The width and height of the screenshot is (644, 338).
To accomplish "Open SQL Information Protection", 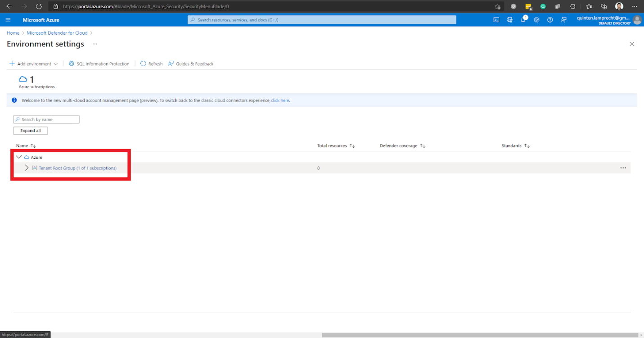I will pos(99,64).
